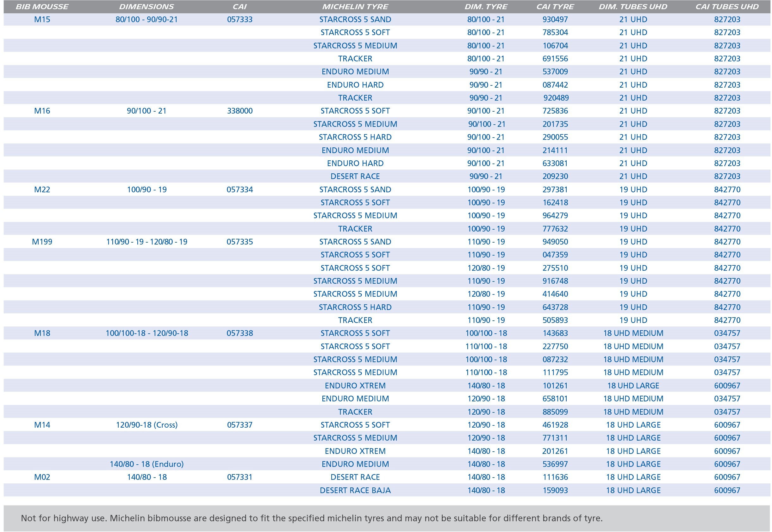Click tyre CAI 159093
The image size is (772, 532).
(555, 490)
